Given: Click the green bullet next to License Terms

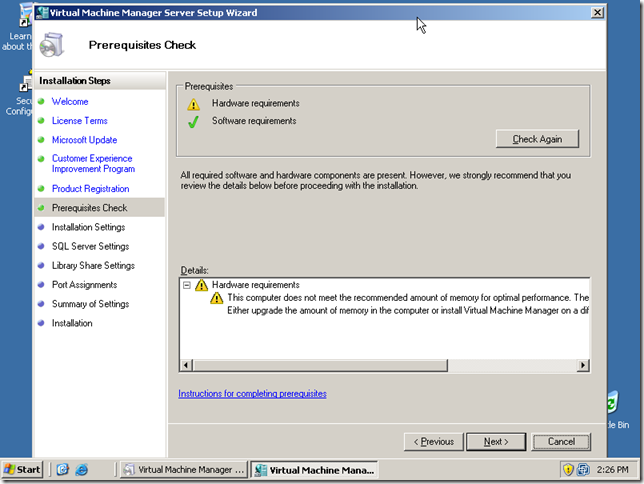Looking at the screenshot, I should (x=41, y=121).
